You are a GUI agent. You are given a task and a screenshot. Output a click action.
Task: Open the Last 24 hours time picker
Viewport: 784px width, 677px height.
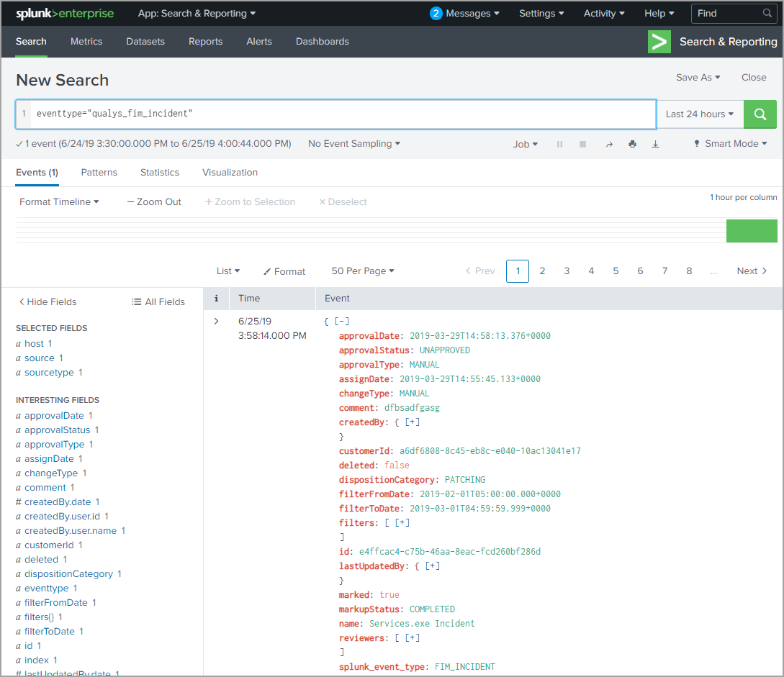[699, 114]
